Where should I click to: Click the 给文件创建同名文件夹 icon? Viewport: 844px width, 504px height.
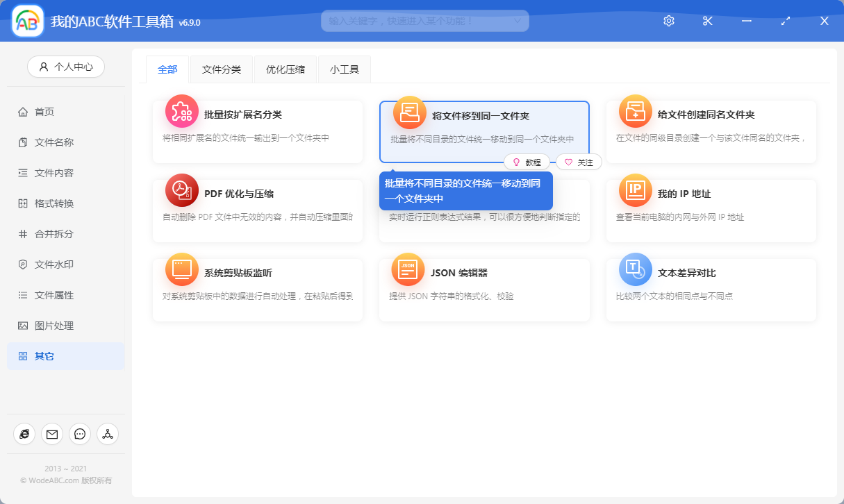click(x=634, y=111)
